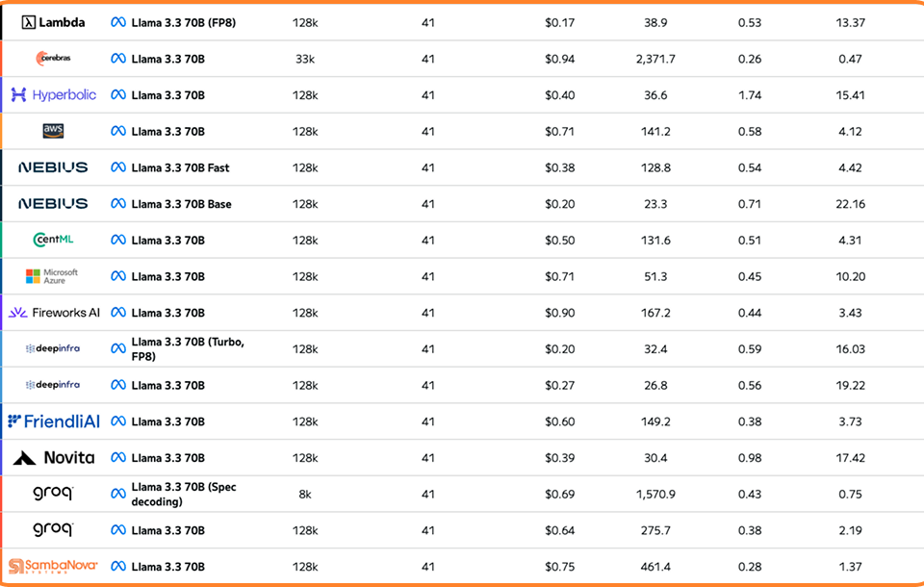
Task: Click the CentML provider logo
Action: point(53,240)
